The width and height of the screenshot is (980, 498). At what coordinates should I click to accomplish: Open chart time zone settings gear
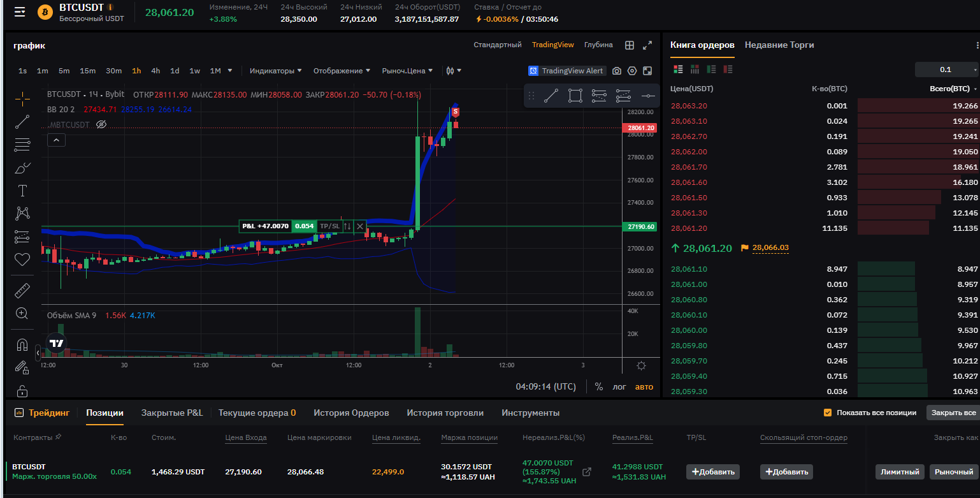click(x=641, y=365)
